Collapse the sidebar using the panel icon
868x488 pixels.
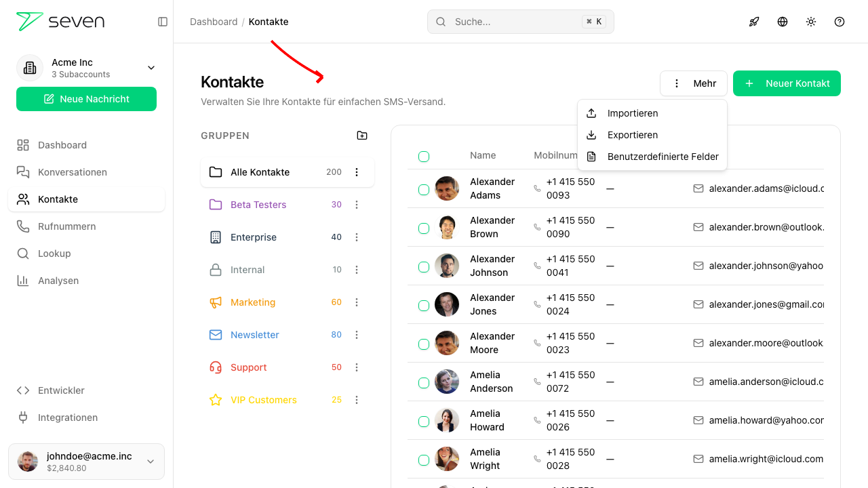tap(163, 22)
